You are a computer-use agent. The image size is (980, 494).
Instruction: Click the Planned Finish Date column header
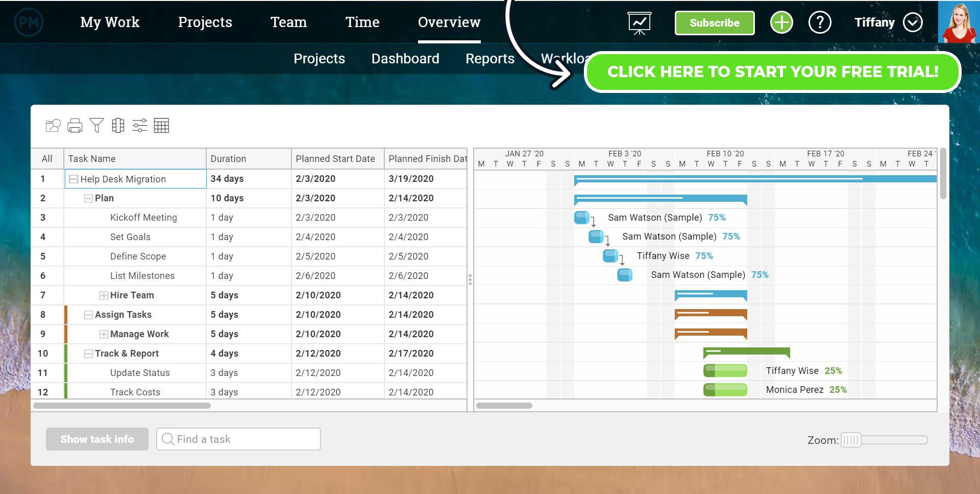[426, 159]
